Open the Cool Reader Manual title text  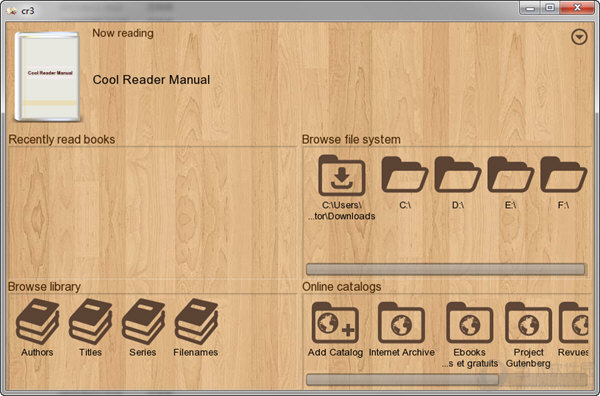[151, 80]
